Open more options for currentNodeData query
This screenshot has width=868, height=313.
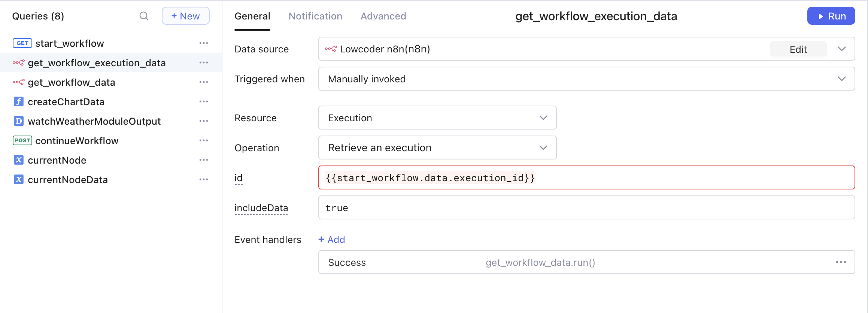[x=203, y=180]
